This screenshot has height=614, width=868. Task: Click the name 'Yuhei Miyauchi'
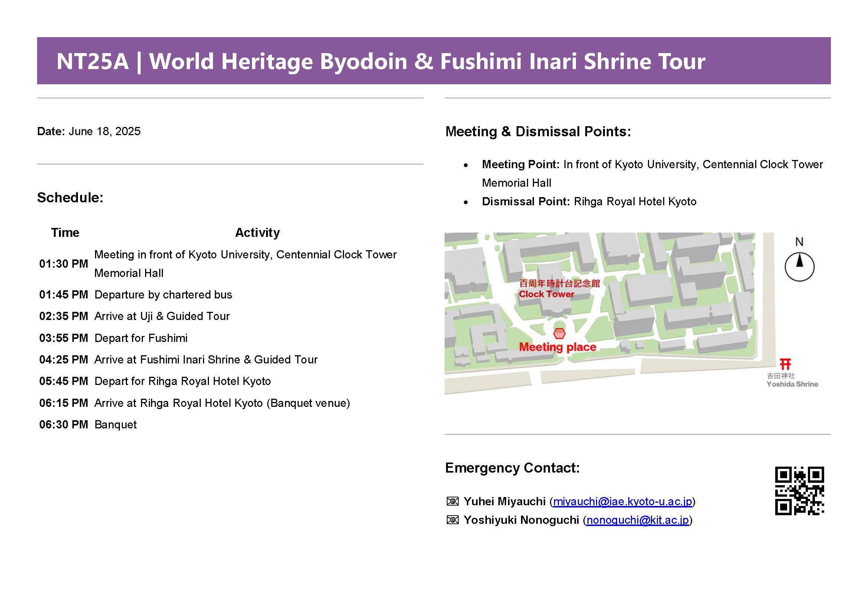(505, 501)
